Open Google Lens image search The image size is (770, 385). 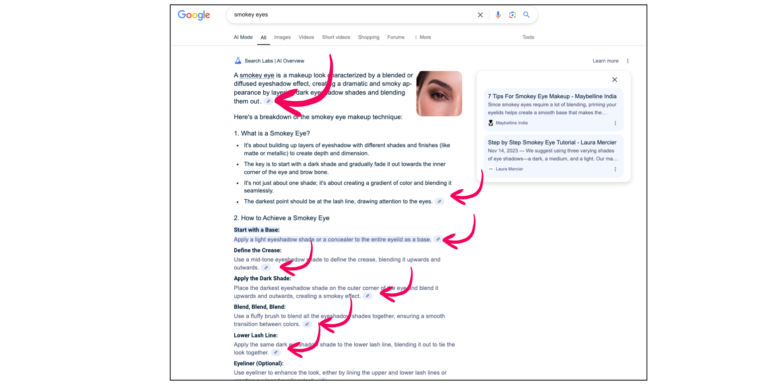click(512, 15)
